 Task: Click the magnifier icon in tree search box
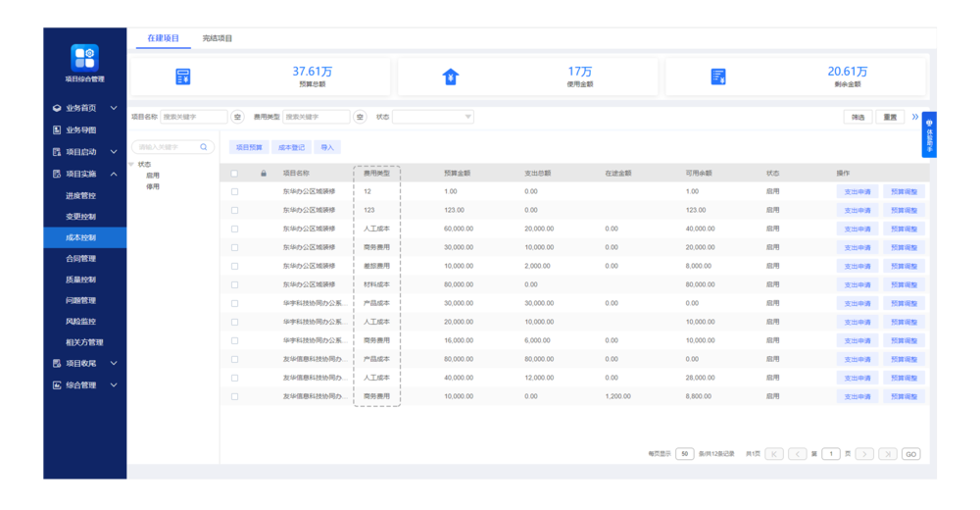click(x=204, y=147)
